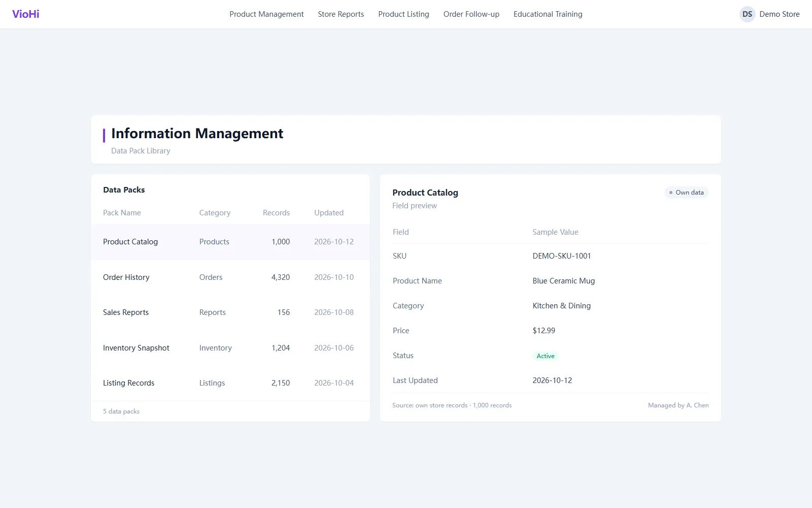Select Product Listing in the navigation
Screen dimensions: 812x508
[403, 14]
